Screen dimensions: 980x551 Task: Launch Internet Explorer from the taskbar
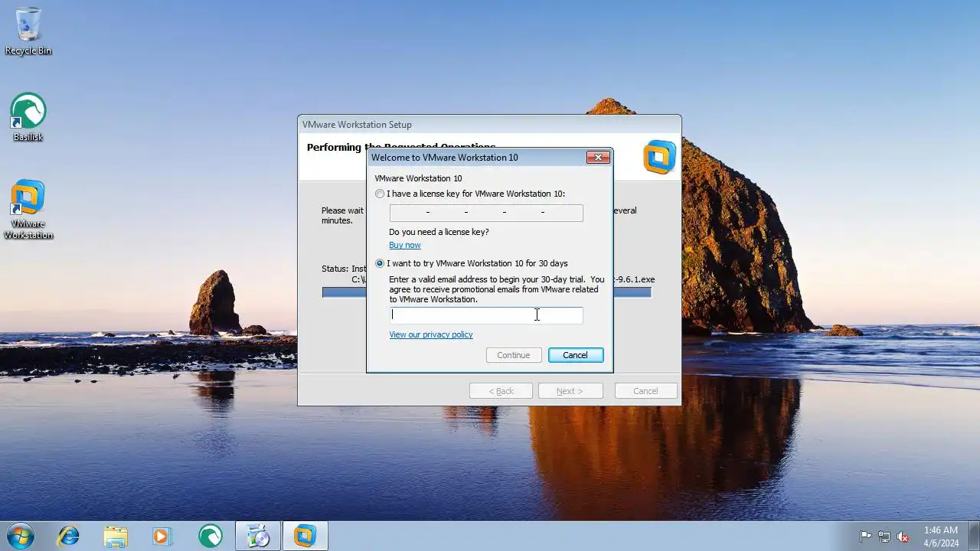tap(69, 536)
